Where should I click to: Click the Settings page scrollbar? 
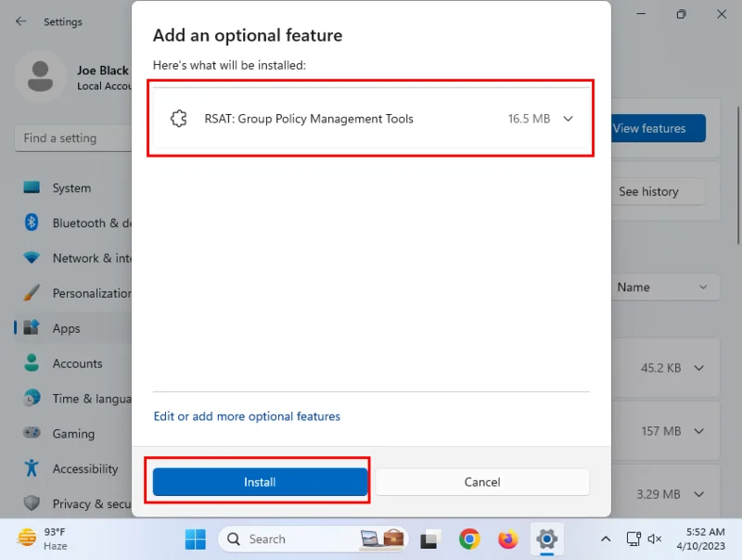(x=738, y=176)
